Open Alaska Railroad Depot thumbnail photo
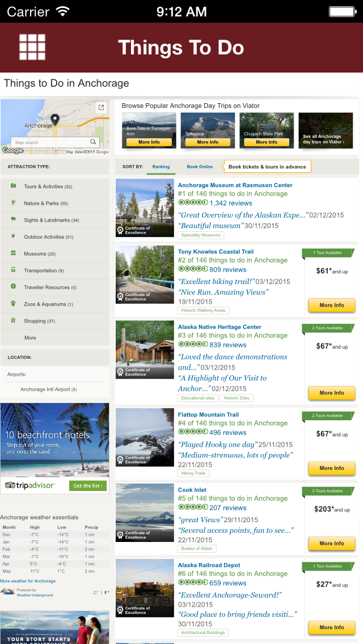This screenshot has height=644, width=363. (x=145, y=588)
